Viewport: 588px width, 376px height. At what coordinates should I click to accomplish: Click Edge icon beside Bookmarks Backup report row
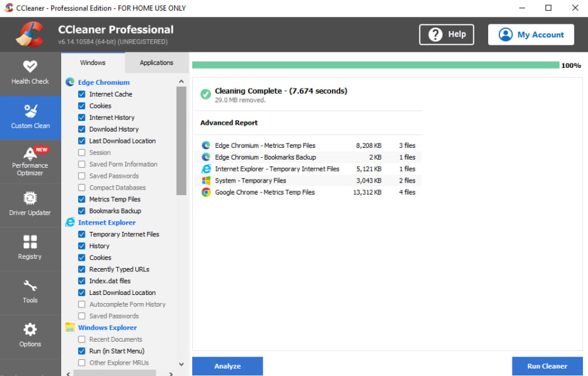[206, 157]
